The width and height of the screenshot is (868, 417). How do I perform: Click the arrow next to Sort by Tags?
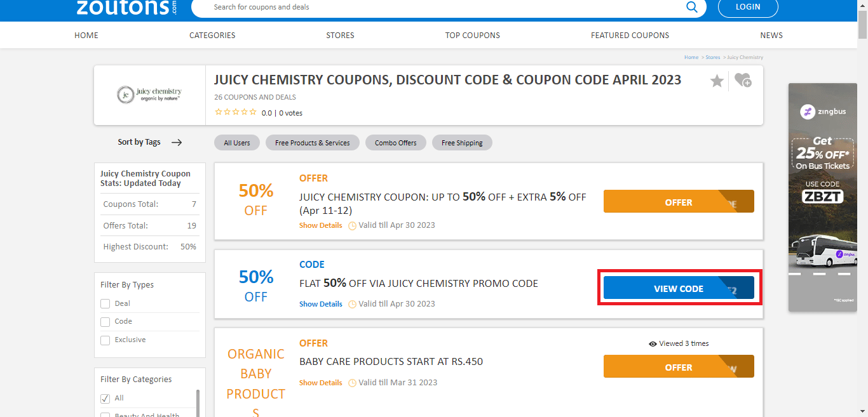pos(177,142)
